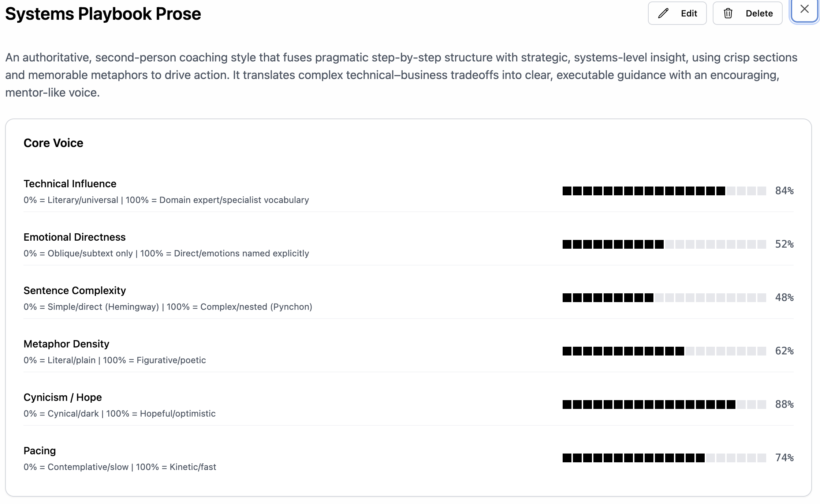Click the Metaphor Density meter bar
This screenshot has height=504, width=820.
pyautogui.click(x=664, y=351)
